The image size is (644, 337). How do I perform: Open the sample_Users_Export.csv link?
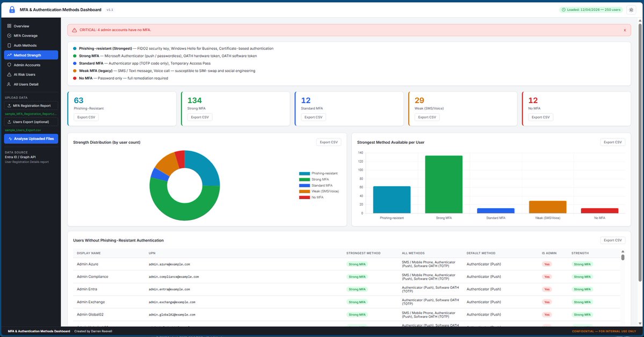click(24, 129)
